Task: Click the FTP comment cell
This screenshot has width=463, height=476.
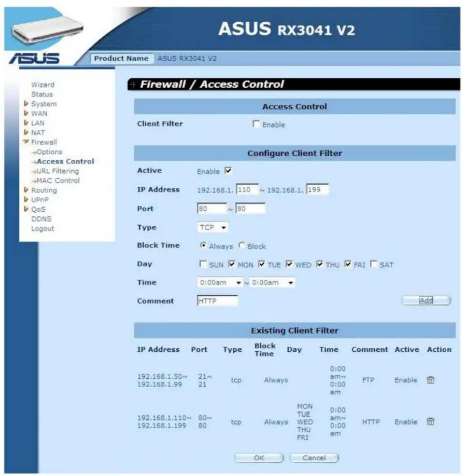Action: click(368, 380)
